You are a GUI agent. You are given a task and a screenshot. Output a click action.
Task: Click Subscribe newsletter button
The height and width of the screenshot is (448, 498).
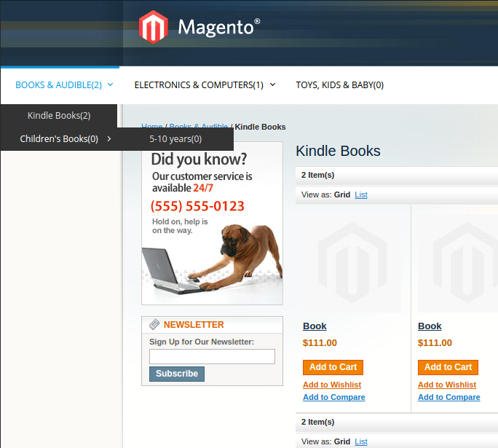click(x=177, y=374)
